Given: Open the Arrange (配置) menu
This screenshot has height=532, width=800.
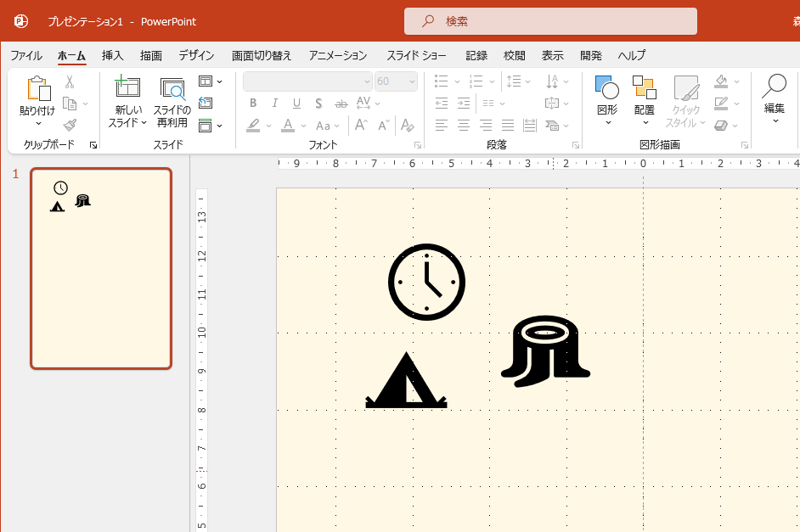Looking at the screenshot, I should (x=645, y=100).
